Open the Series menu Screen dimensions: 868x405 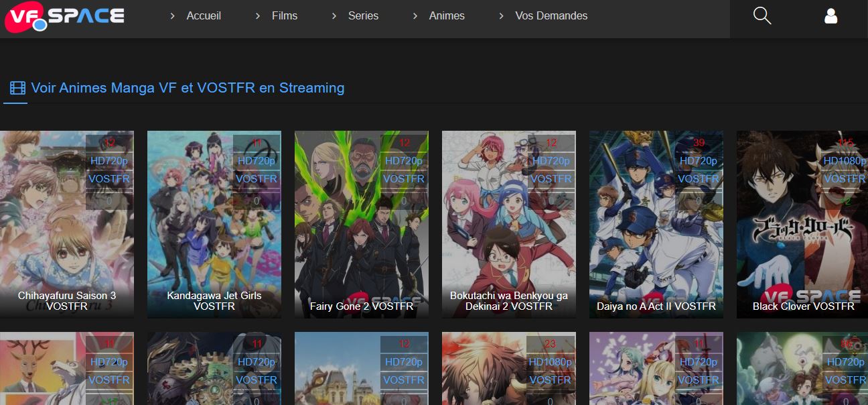[x=364, y=15]
